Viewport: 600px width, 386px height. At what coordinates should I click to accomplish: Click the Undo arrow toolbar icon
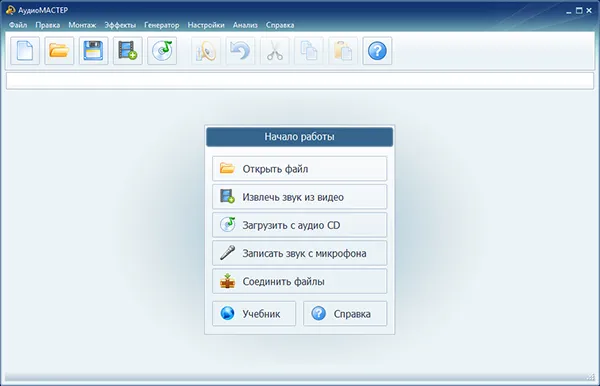tap(240, 51)
